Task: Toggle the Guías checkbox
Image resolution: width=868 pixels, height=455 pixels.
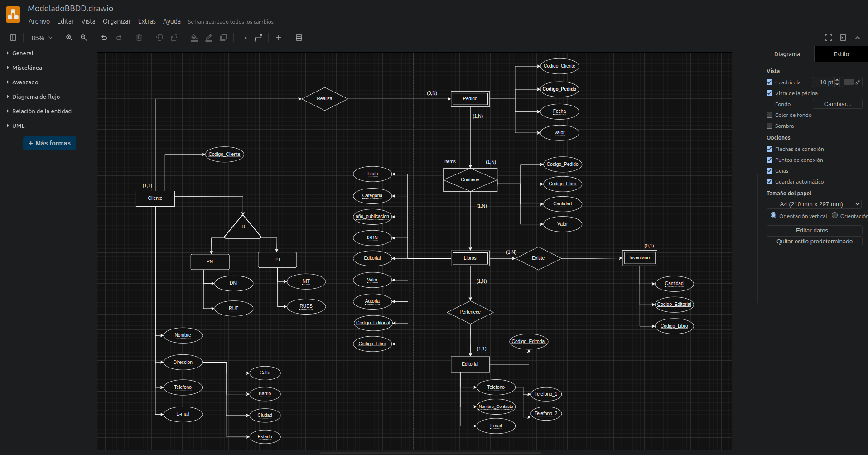Action: click(x=769, y=170)
